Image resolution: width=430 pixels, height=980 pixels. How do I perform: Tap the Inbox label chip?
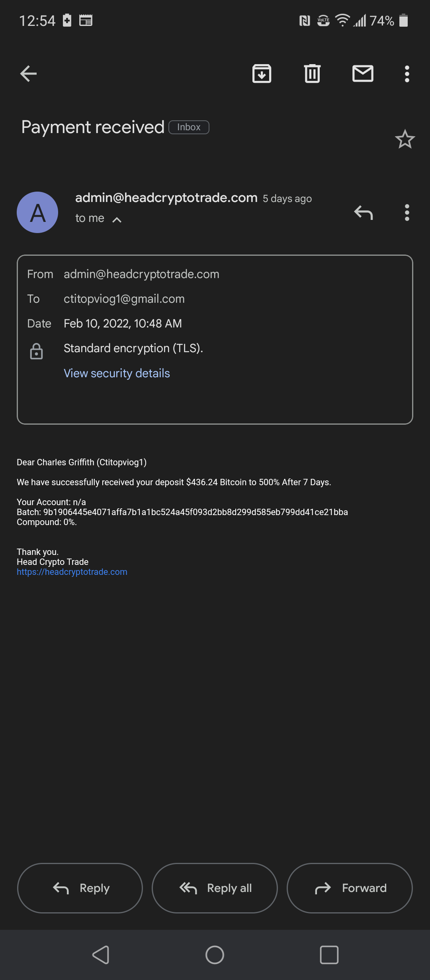(189, 127)
